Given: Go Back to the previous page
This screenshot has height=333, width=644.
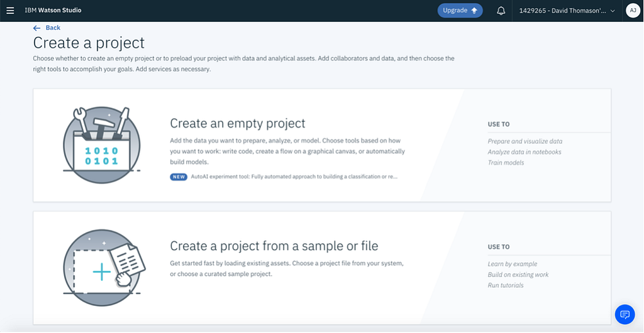Looking at the screenshot, I should click(53, 28).
